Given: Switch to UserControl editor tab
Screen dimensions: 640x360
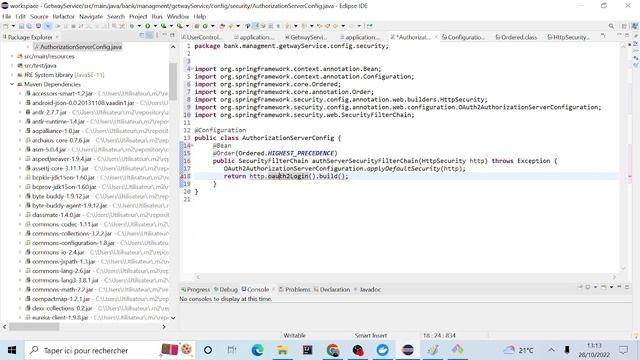Looking at the screenshot, I should 202,37.
